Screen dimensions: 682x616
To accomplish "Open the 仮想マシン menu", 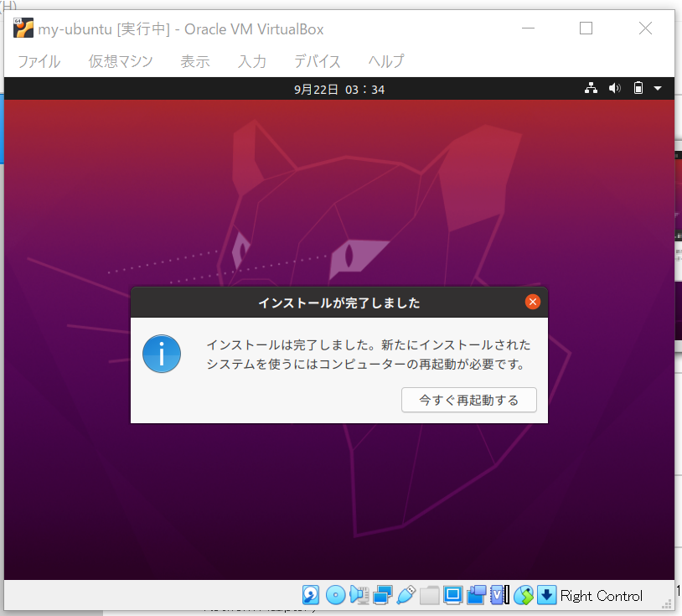I will point(121,61).
